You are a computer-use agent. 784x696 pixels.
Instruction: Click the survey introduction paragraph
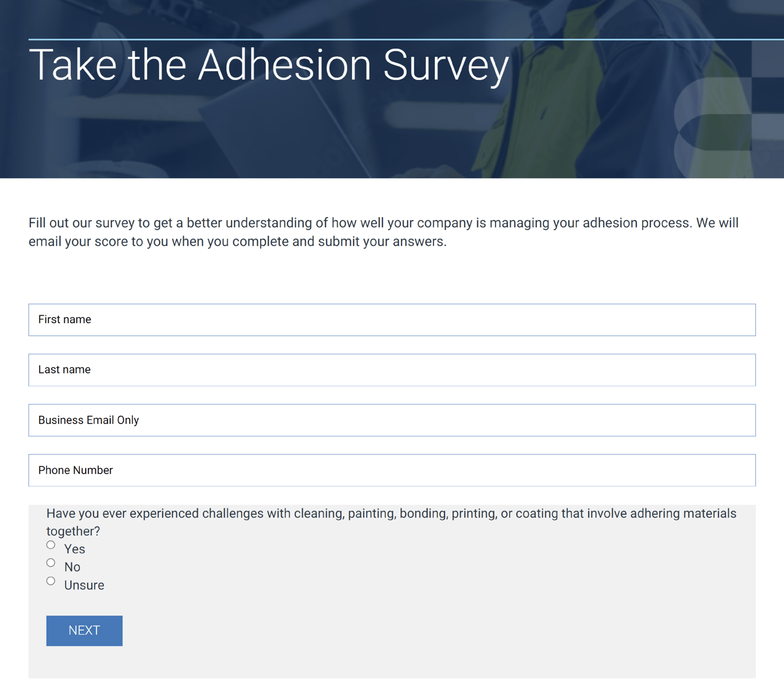pyautogui.click(x=383, y=231)
